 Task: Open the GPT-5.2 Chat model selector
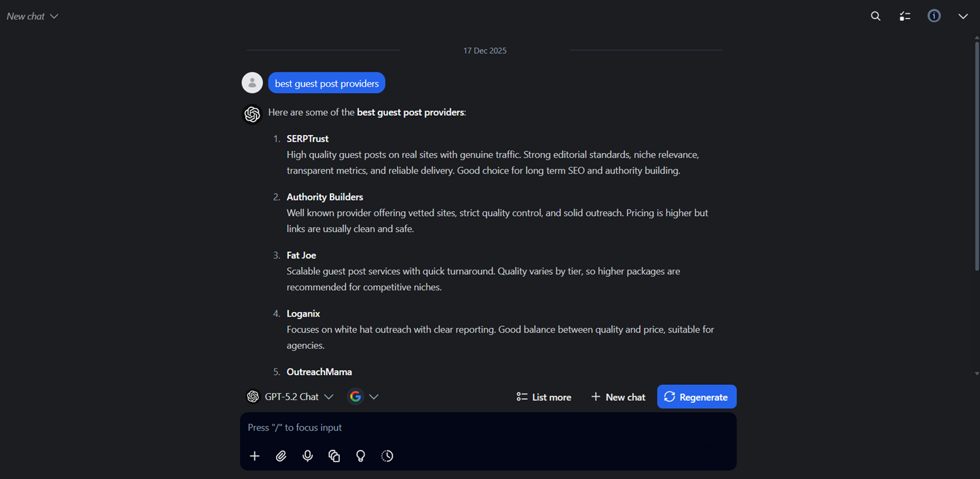tap(290, 397)
